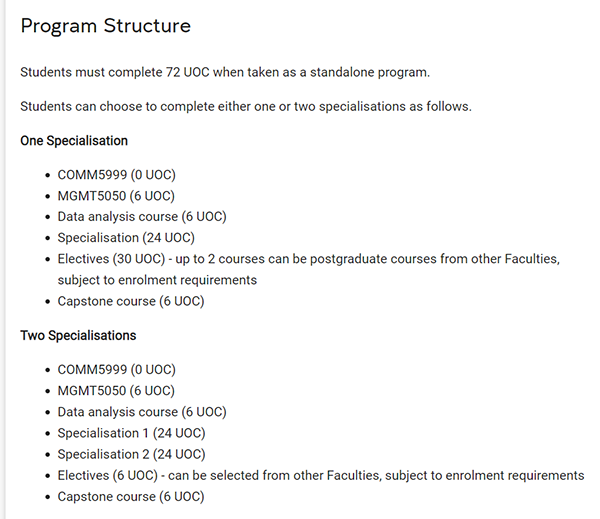The height and width of the screenshot is (519, 600).
Task: Select the Two Specialisations subheading
Action: [x=78, y=335]
